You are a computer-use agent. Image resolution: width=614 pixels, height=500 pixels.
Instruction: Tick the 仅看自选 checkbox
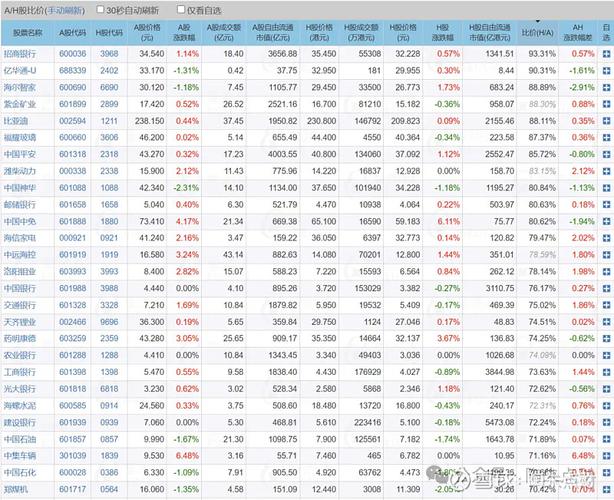(x=181, y=9)
